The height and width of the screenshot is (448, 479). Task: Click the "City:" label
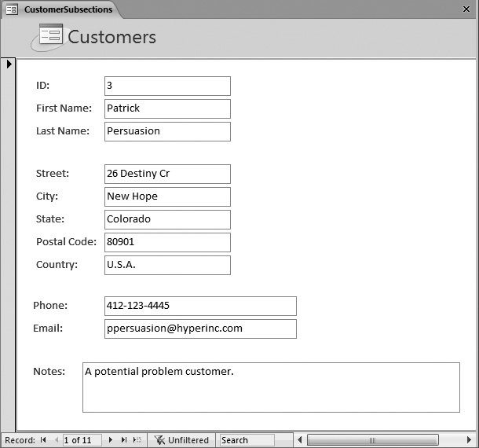point(47,196)
